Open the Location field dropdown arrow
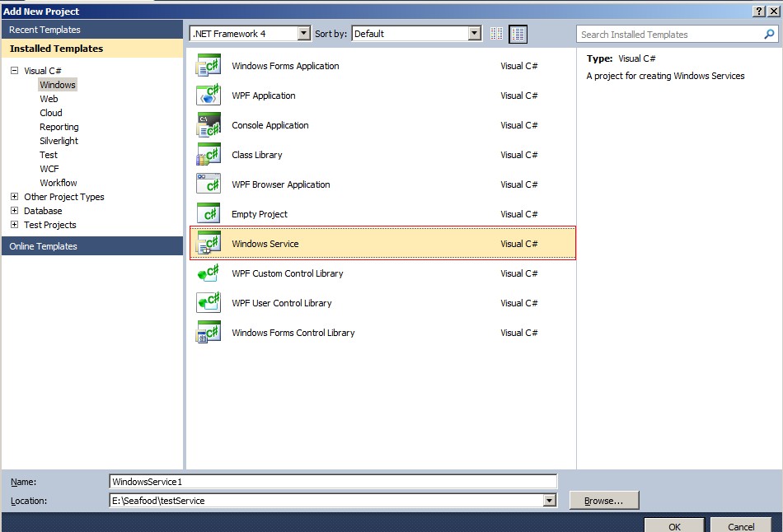The width and height of the screenshot is (783, 532). point(547,500)
